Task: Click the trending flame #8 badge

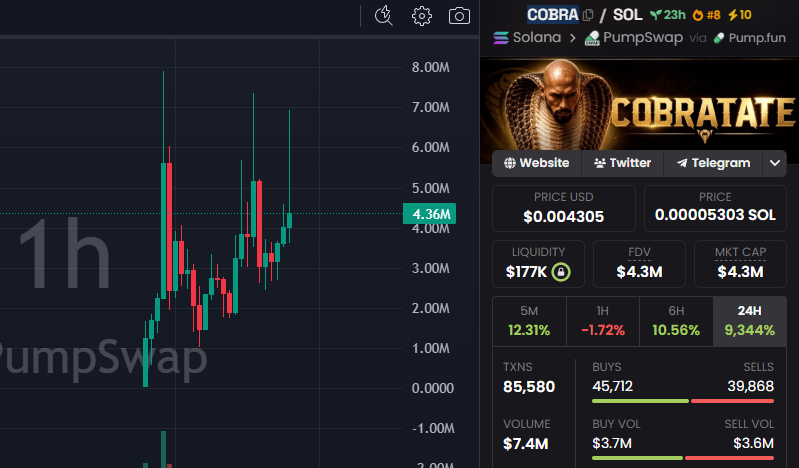Action: [x=706, y=15]
